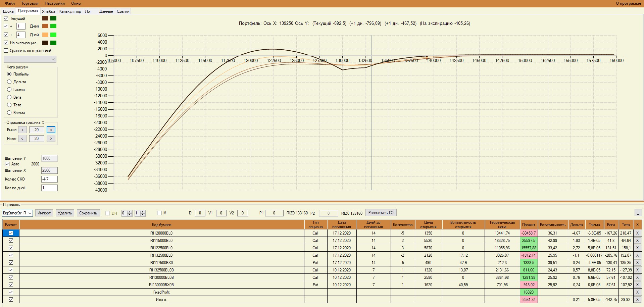Click the dark green swatch beside Текущий
The image size is (644, 307).
click(53, 18)
